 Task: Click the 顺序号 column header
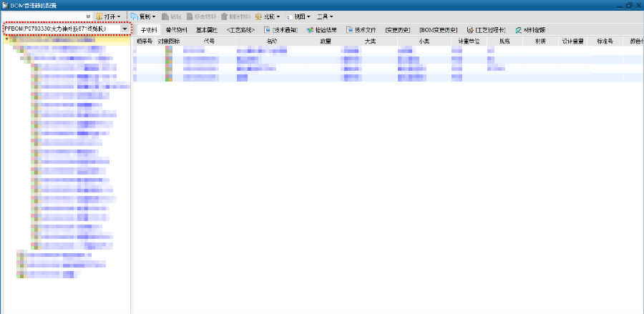point(145,41)
